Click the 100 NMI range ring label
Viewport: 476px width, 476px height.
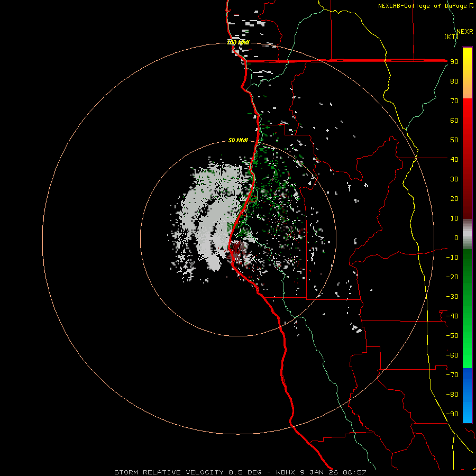(238, 42)
